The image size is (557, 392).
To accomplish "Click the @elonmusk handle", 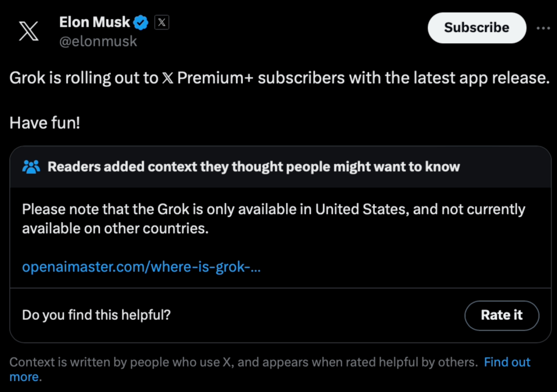I will [98, 42].
